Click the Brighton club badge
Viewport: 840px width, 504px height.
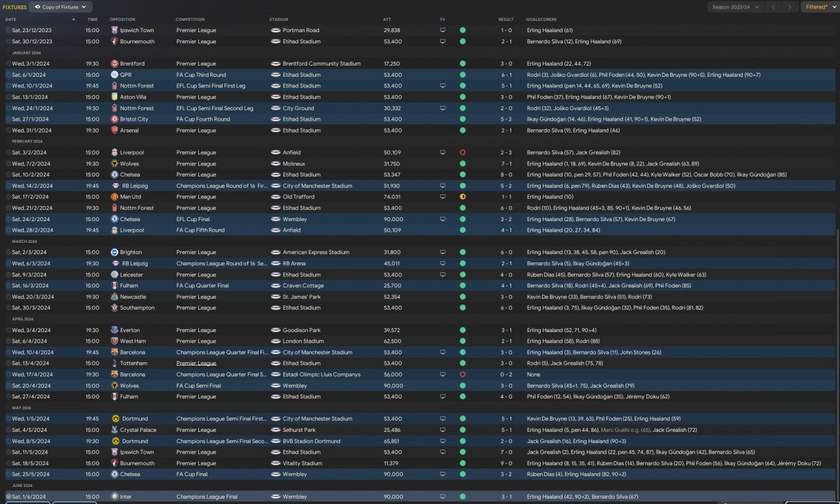[x=114, y=252]
